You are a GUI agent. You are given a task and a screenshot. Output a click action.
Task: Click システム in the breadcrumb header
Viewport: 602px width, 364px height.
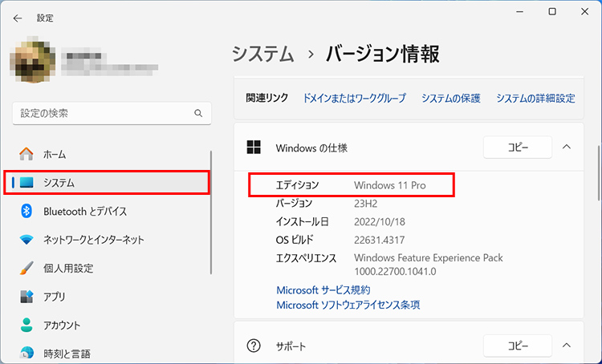click(x=264, y=55)
